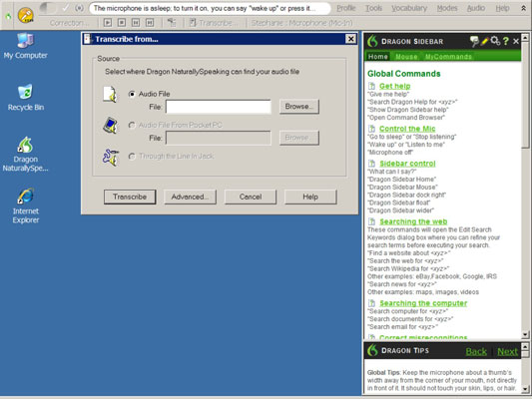Open the Modes menu on DragonBar
The width and height of the screenshot is (532, 399).
click(447, 8)
